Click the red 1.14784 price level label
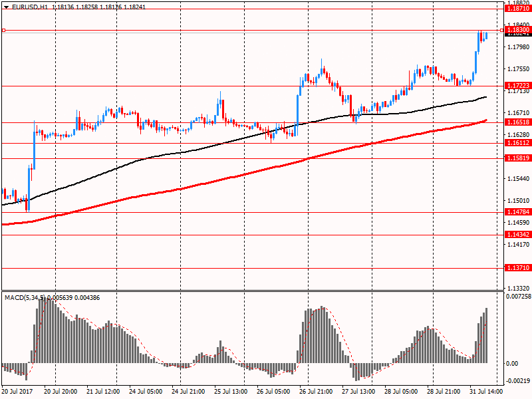 (x=518, y=212)
